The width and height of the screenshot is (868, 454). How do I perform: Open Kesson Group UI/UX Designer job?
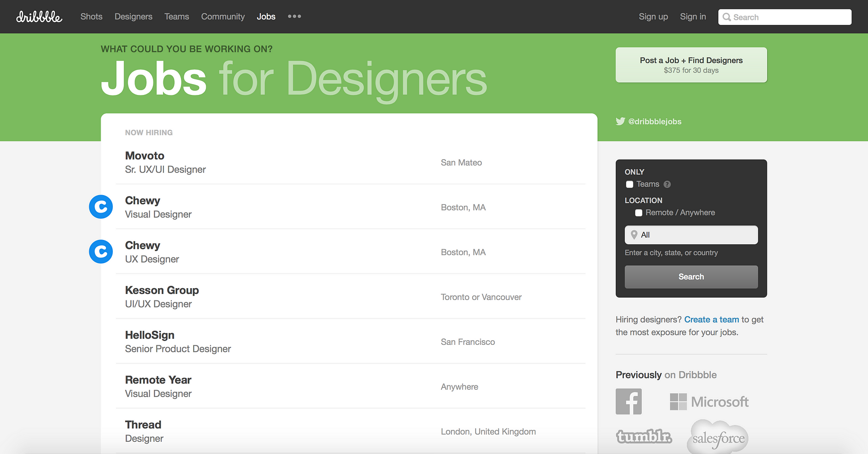point(350,297)
